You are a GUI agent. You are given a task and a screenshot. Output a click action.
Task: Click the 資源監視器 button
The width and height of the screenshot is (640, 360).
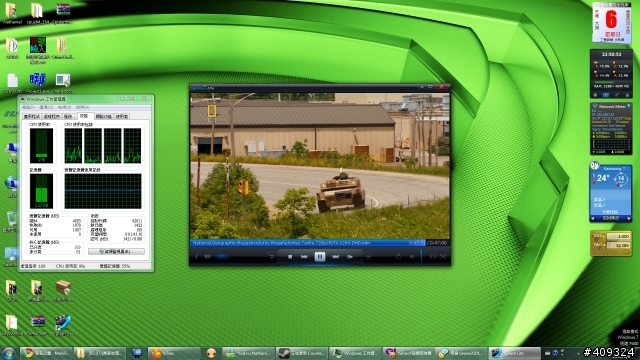(116, 251)
